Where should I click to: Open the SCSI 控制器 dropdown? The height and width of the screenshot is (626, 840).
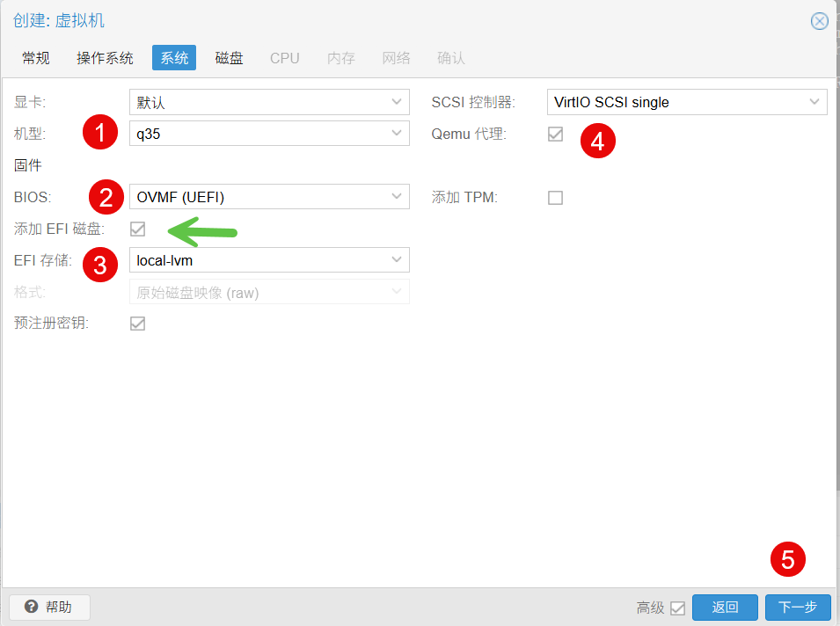[x=687, y=102]
